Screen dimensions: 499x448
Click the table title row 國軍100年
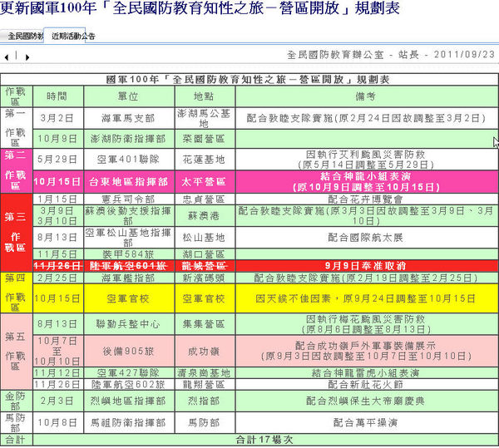click(248, 78)
